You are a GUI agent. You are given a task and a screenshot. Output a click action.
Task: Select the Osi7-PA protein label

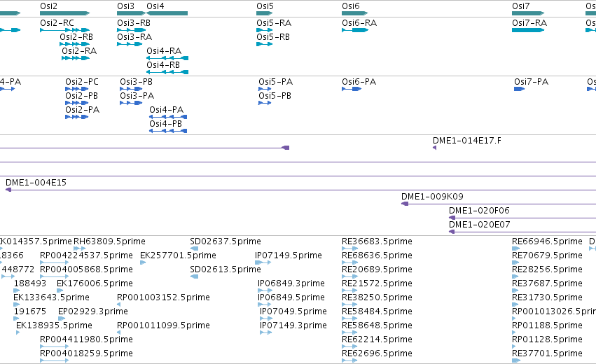tap(531, 82)
